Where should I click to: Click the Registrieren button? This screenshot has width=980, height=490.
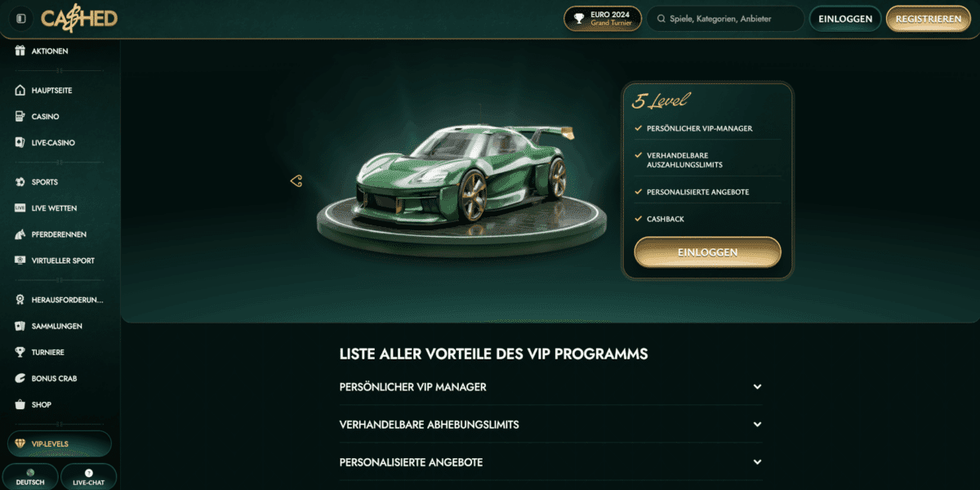[928, 19]
